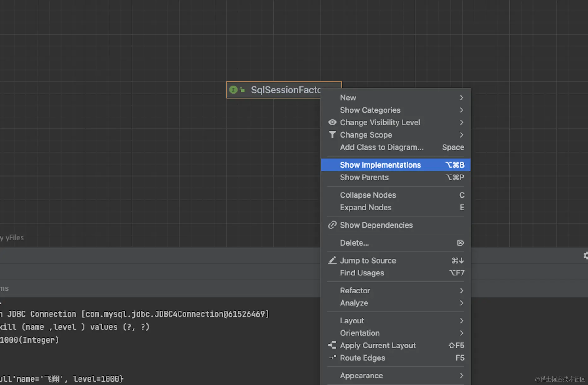Click the pencil icon beside Jump to Source

(x=332, y=260)
